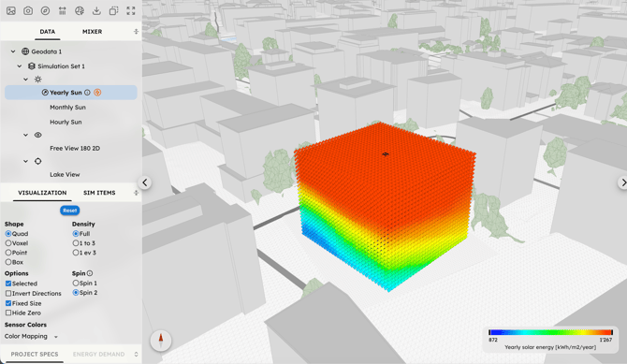
Task: Take a screenshot with the camera icon
Action: click(28, 11)
